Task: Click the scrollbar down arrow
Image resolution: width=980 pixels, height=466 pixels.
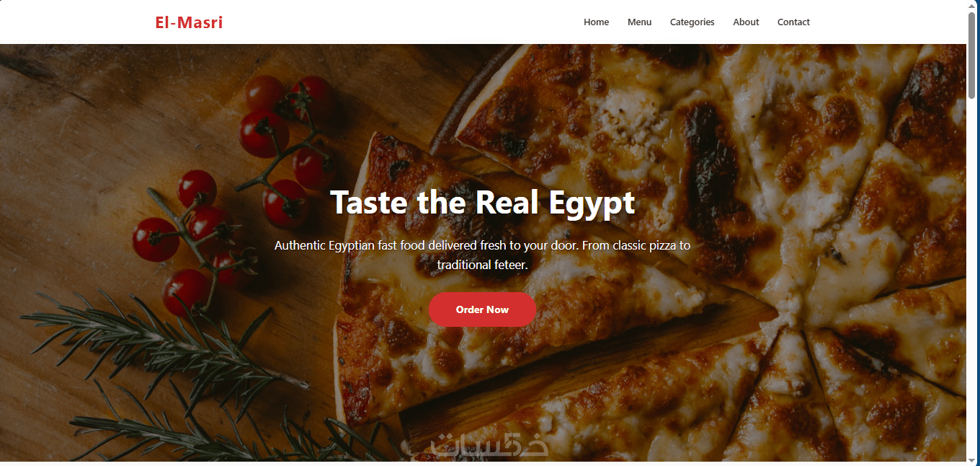Action: pos(973,460)
